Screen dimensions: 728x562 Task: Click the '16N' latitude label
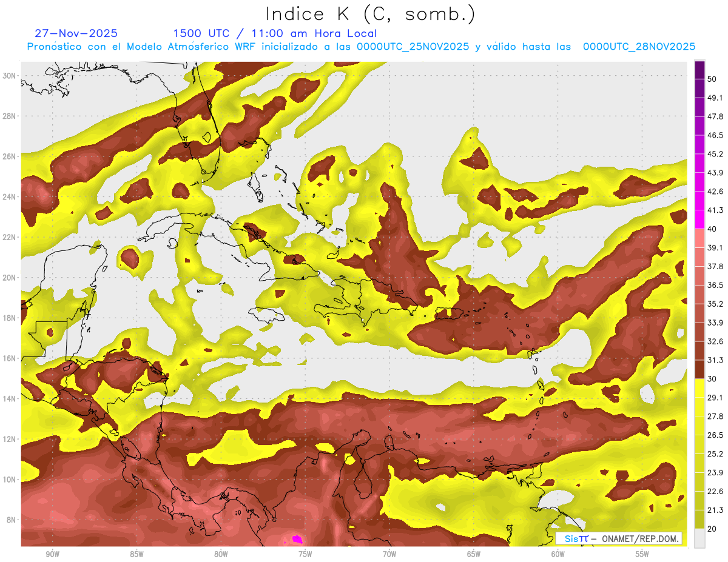click(9, 358)
